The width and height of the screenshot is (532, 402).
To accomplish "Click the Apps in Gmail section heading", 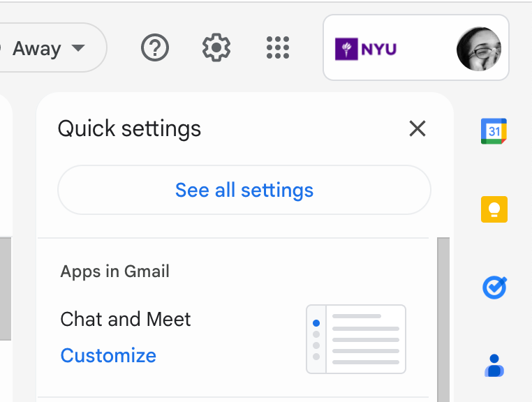I will coord(115,271).
